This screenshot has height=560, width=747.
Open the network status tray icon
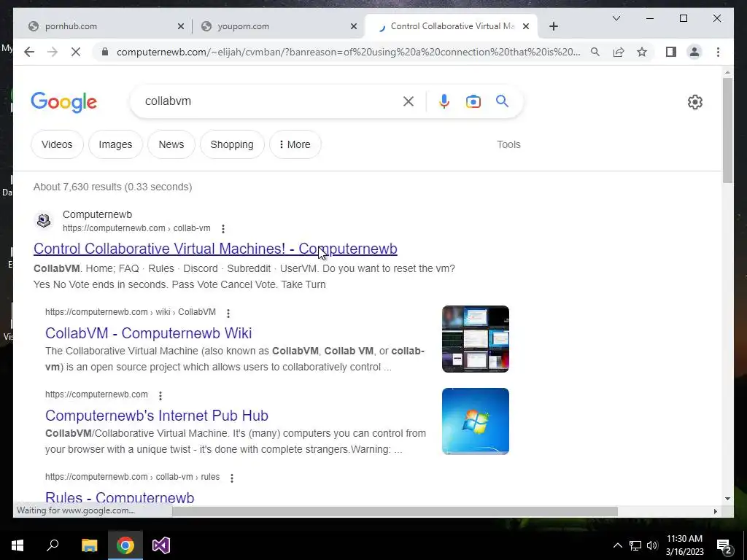[x=635, y=545]
